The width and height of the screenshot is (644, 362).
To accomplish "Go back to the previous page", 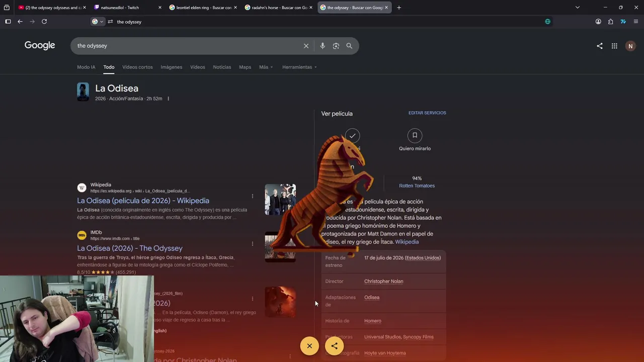I will [x=20, y=22].
